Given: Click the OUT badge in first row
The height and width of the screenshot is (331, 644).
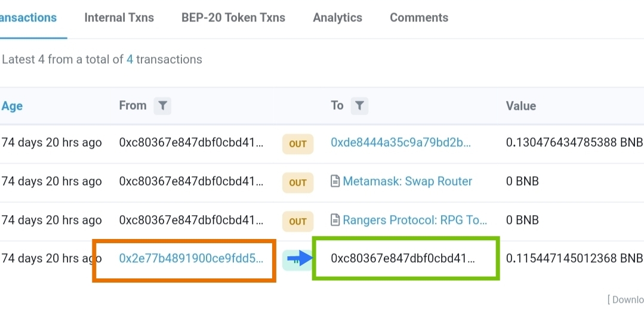Looking at the screenshot, I should [298, 144].
